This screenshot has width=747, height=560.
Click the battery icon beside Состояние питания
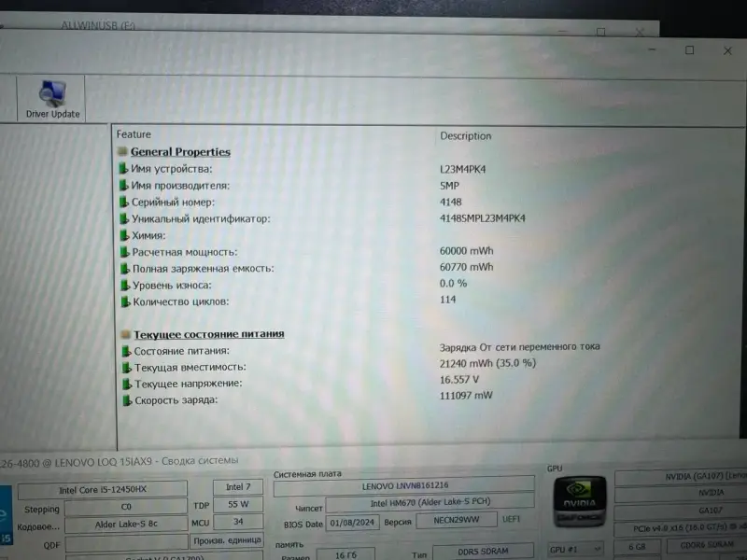pyautogui.click(x=126, y=351)
